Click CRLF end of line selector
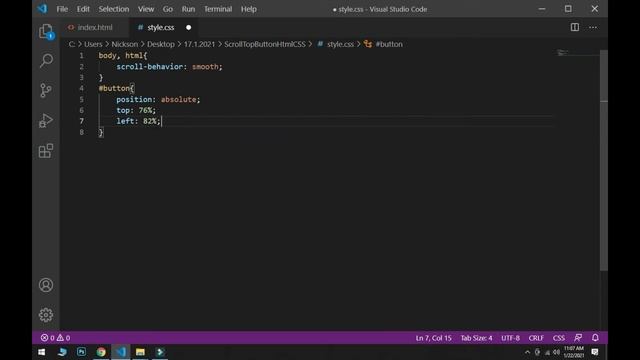 (536, 338)
